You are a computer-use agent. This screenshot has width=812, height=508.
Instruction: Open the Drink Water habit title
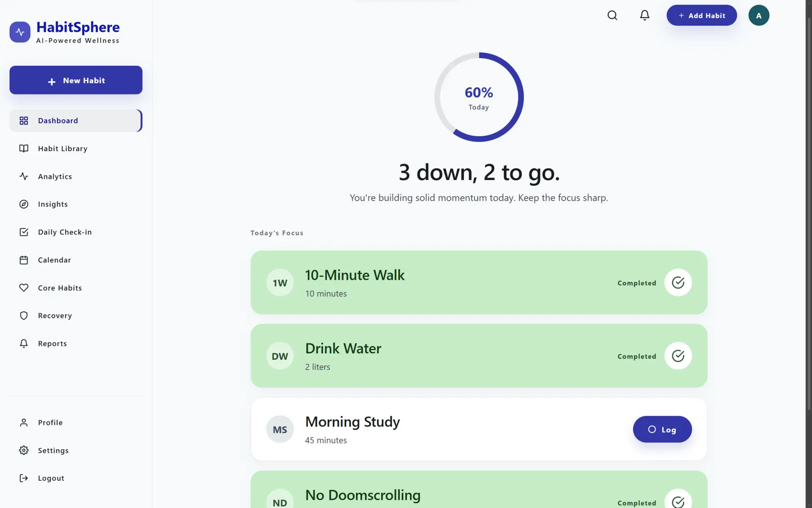tap(343, 348)
